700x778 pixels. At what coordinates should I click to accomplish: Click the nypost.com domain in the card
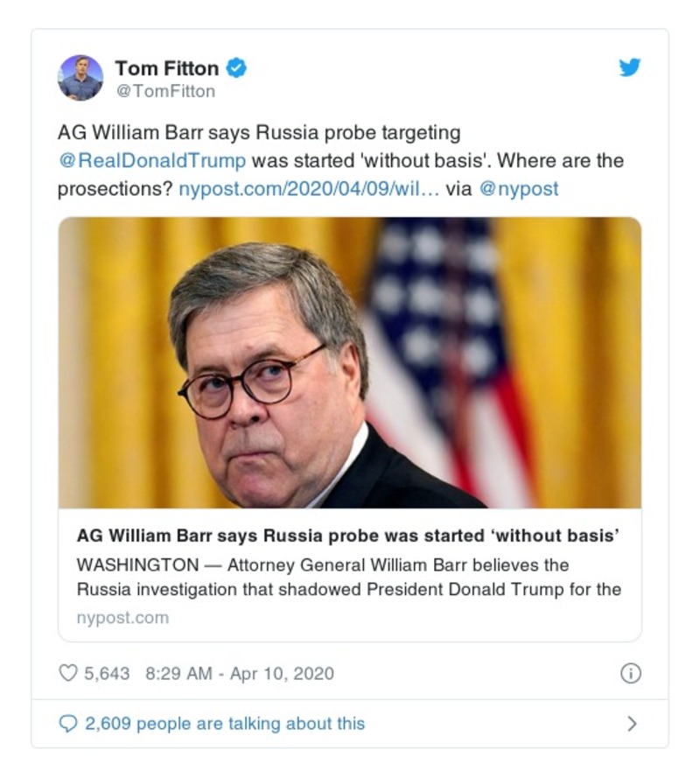(122, 618)
